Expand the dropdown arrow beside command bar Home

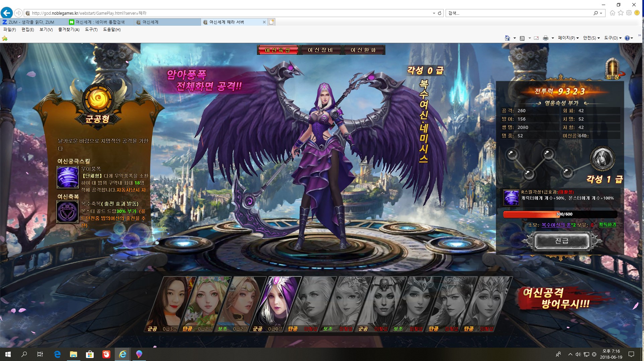click(x=515, y=38)
